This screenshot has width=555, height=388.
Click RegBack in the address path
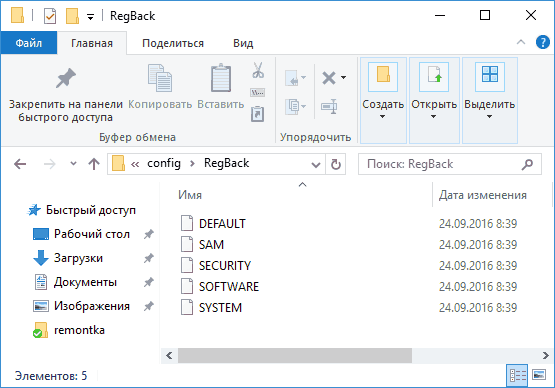[227, 163]
